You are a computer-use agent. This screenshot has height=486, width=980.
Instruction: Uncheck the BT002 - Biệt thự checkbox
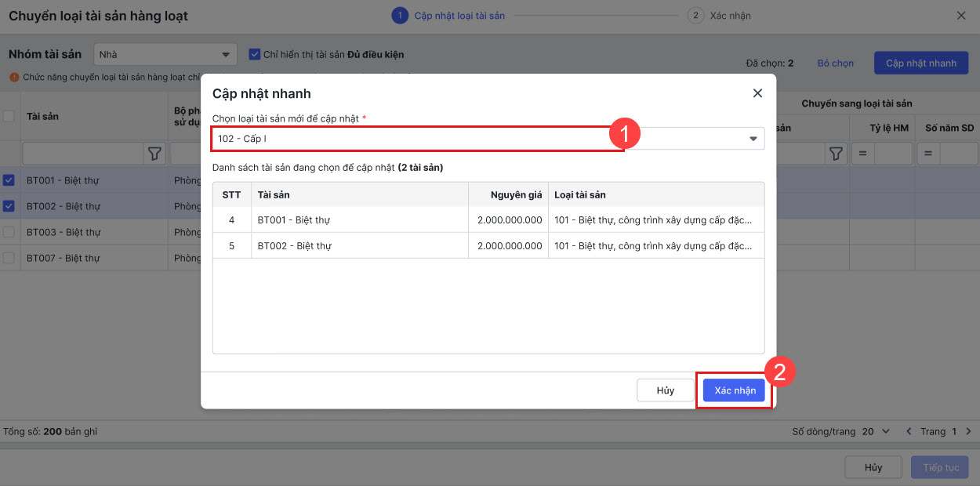[x=9, y=206]
